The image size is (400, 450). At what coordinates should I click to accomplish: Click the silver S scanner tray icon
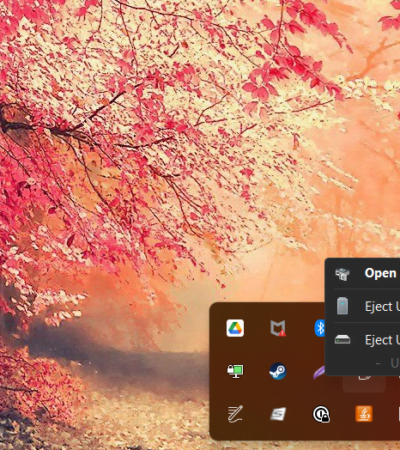278,414
